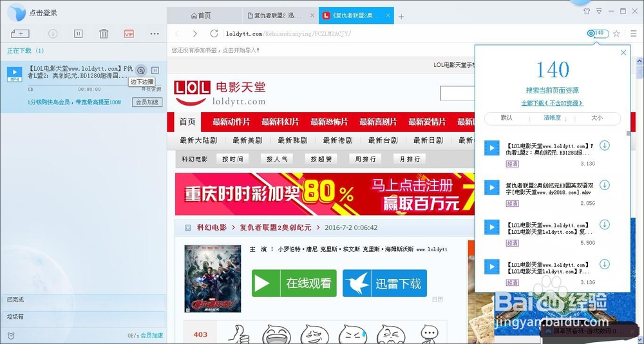
Task: Click the resource popup scrollbar
Action: click(627, 133)
